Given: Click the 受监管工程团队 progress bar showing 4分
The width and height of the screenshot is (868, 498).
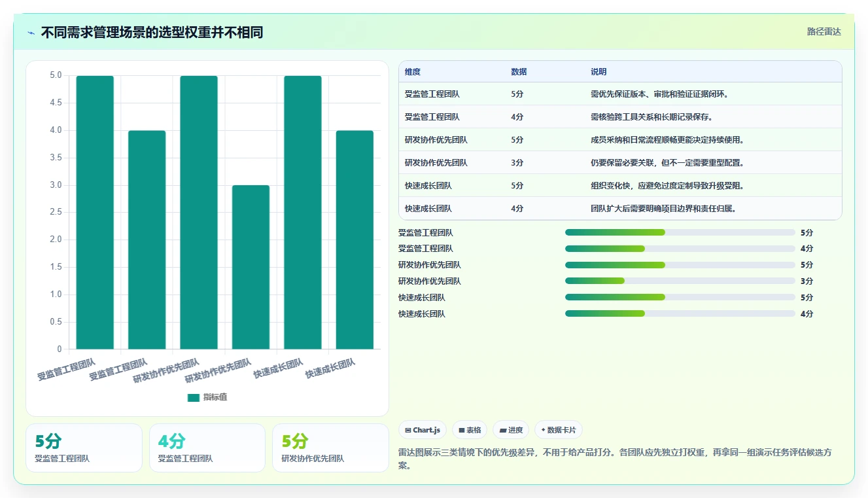Looking at the screenshot, I should 680,249.
